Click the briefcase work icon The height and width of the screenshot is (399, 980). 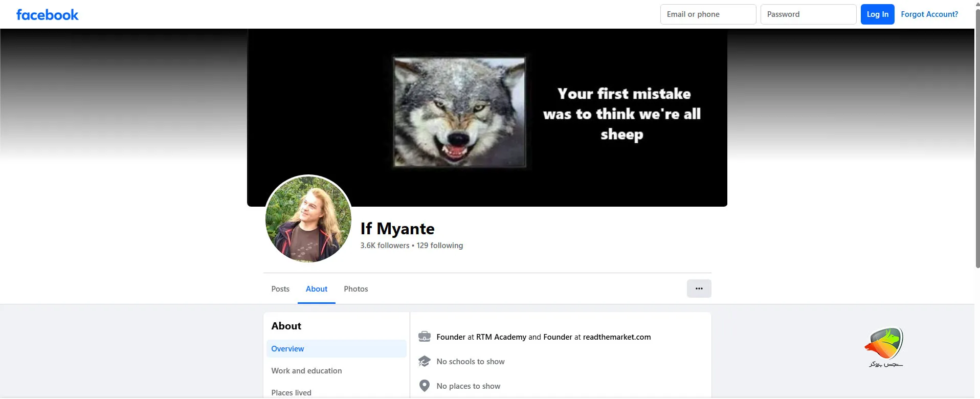tap(424, 337)
